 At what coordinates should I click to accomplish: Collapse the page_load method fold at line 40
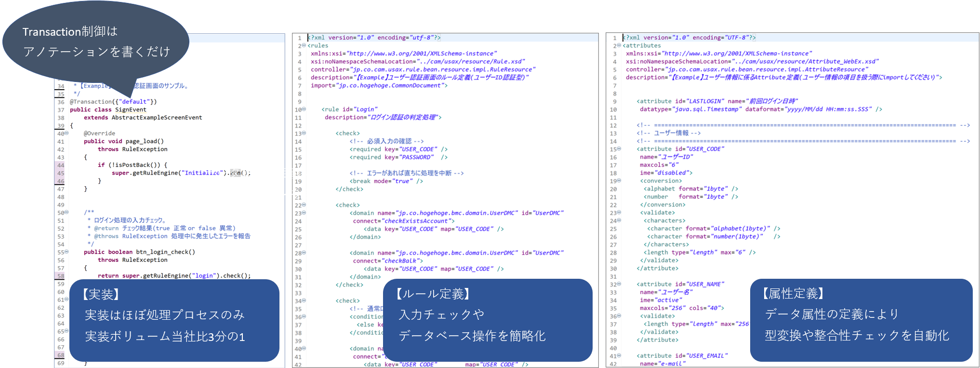pyautogui.click(x=66, y=133)
